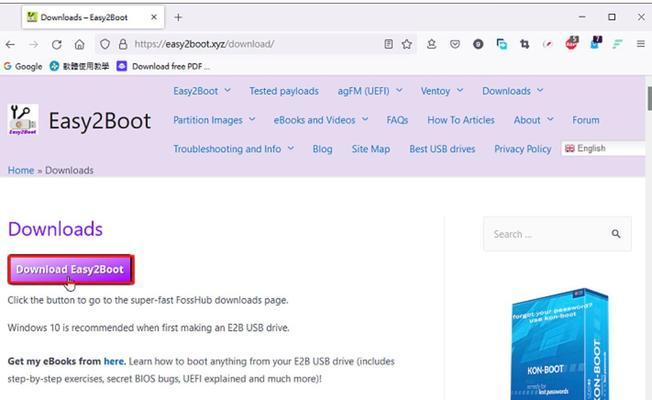
Task: Open a new browser tab
Action: [178, 17]
